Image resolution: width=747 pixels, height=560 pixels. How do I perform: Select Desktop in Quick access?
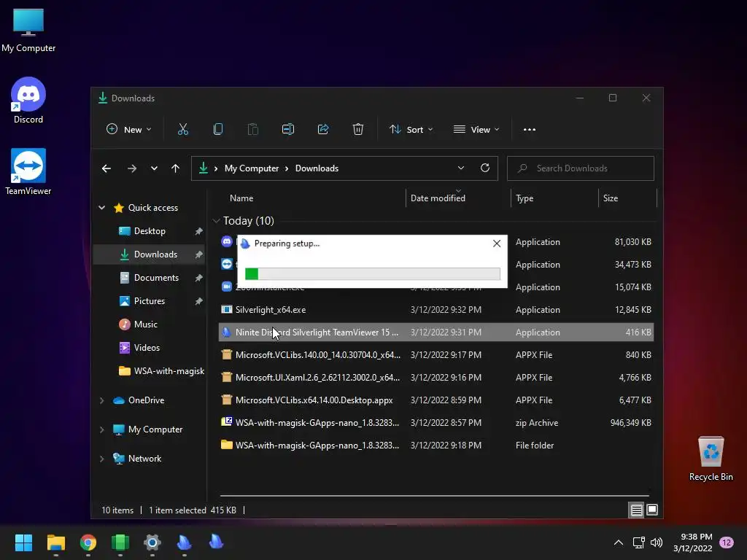pos(150,231)
